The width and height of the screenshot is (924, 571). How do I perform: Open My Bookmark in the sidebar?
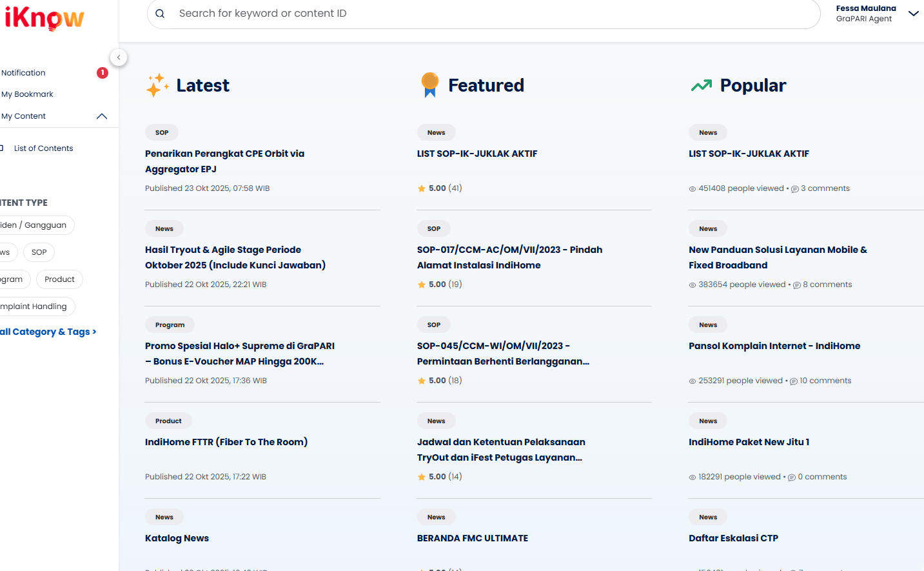(27, 94)
